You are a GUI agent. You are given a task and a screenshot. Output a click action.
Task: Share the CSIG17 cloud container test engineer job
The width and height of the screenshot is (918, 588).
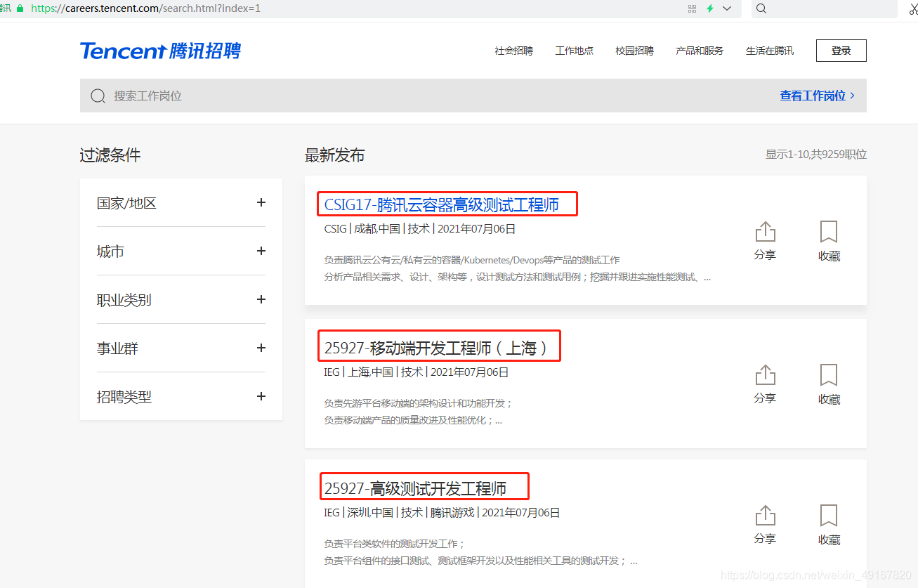(765, 241)
